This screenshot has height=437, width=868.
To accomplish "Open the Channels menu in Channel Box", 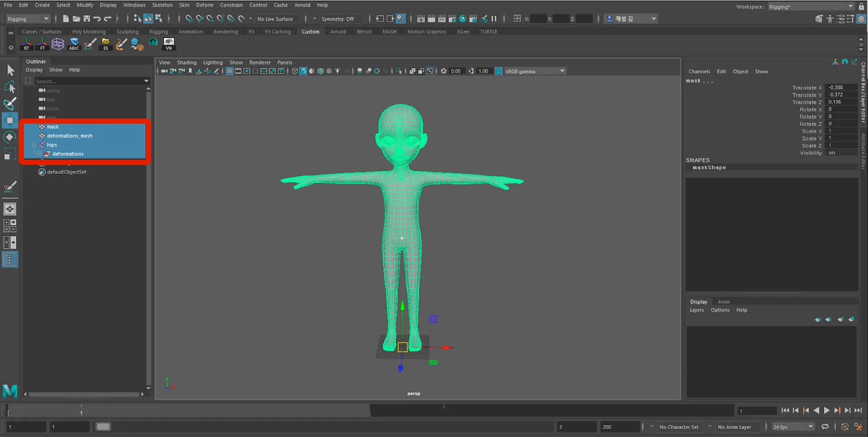I will click(x=699, y=72).
